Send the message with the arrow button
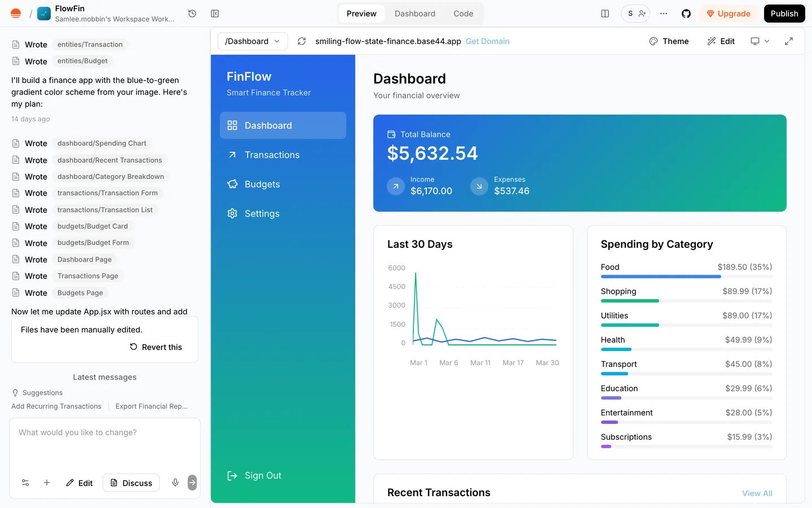Viewport: 812px width, 508px height. coord(192,483)
